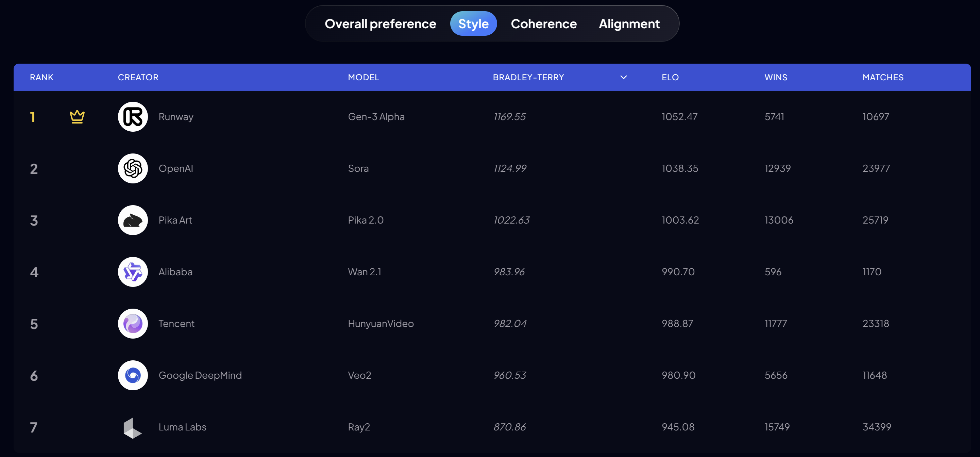Screen dimensions: 980x457
Task: Click matches value 23977
Action: 876,168
